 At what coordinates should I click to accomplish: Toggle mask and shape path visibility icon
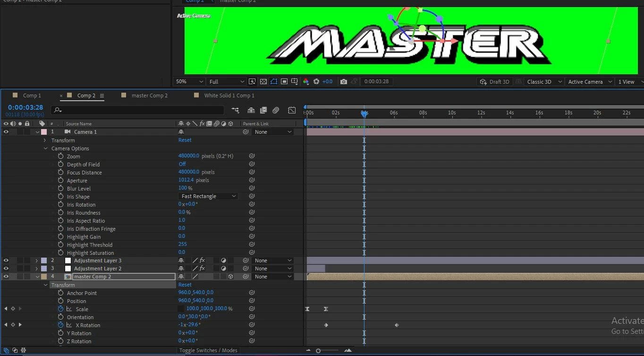click(274, 82)
